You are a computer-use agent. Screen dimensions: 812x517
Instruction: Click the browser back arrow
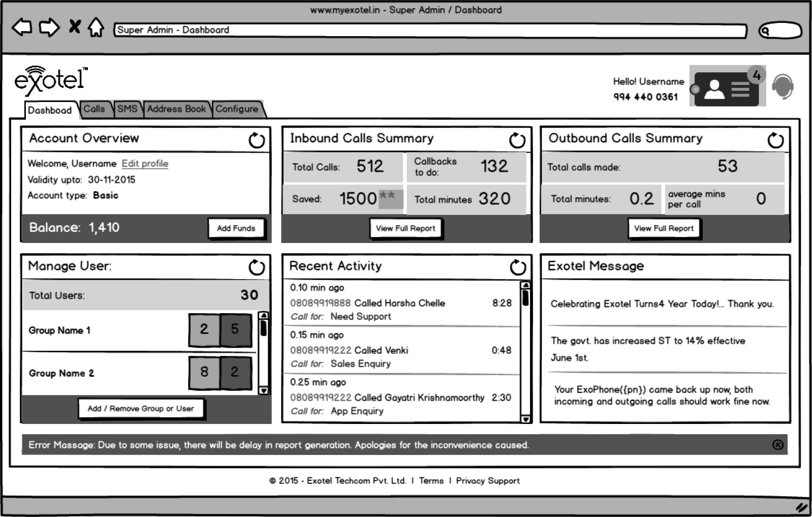(22, 27)
